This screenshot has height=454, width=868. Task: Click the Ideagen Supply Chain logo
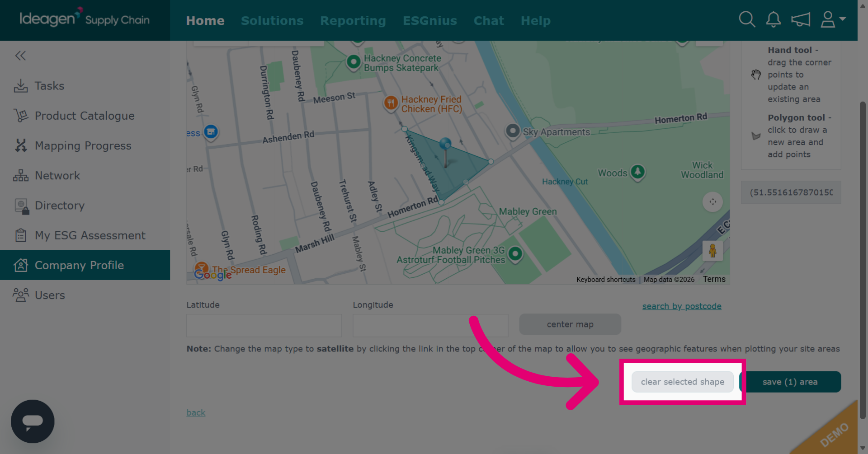coord(85,18)
